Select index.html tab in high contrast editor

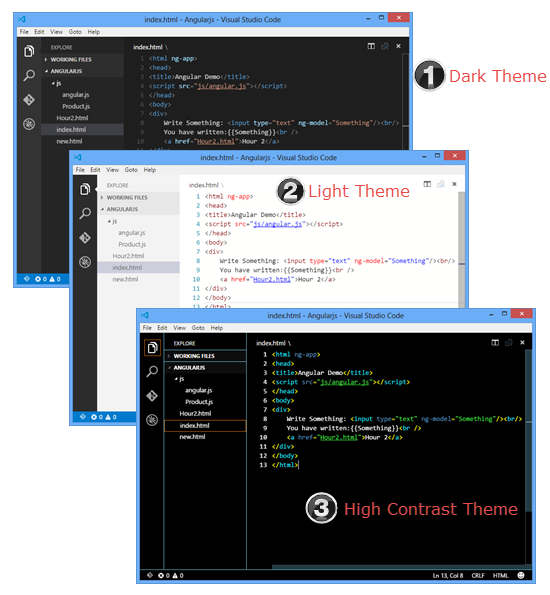click(x=271, y=343)
